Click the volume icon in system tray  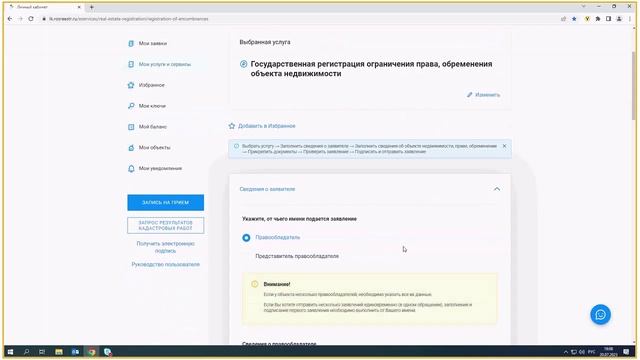[582, 351]
